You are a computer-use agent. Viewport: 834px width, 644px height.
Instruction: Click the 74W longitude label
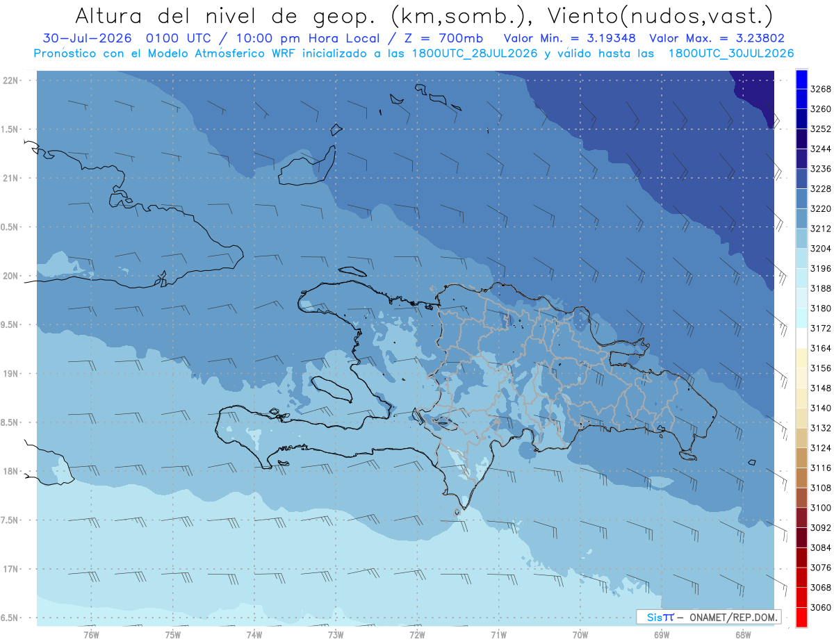pyautogui.click(x=254, y=634)
